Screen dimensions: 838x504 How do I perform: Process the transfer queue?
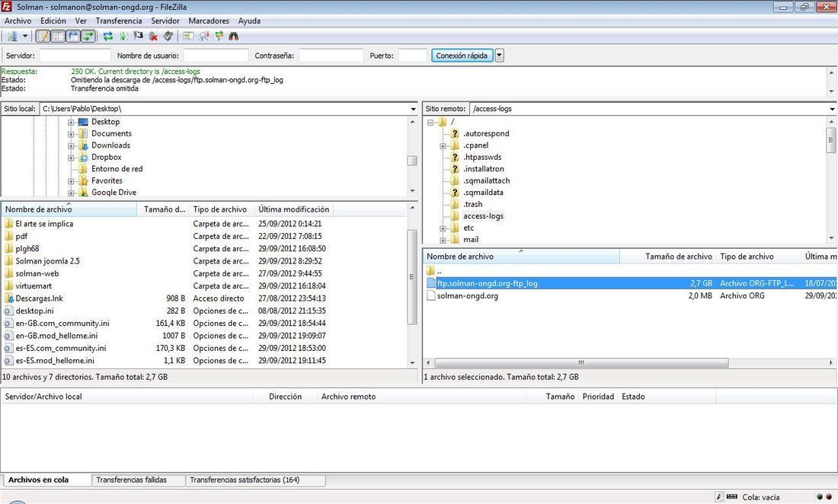(123, 37)
